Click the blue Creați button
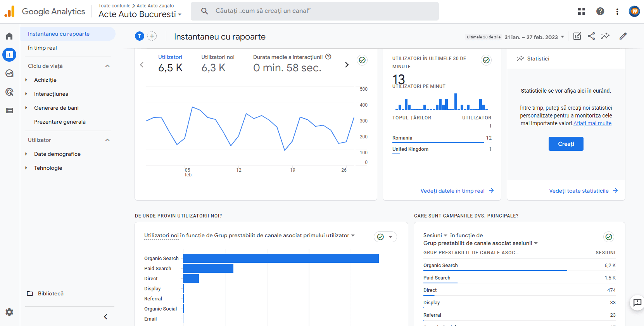Viewport: 644px width, 326px height. click(x=566, y=144)
